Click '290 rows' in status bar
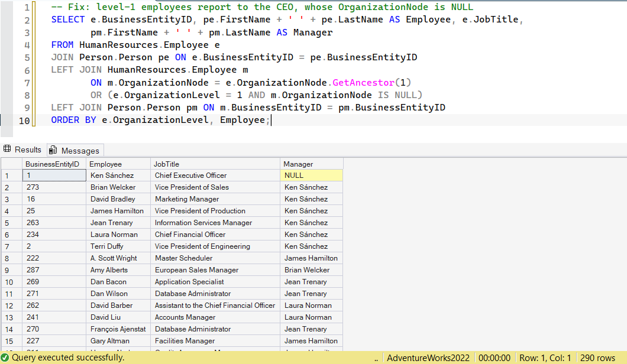Image resolution: width=627 pixels, height=364 pixels. (597, 357)
